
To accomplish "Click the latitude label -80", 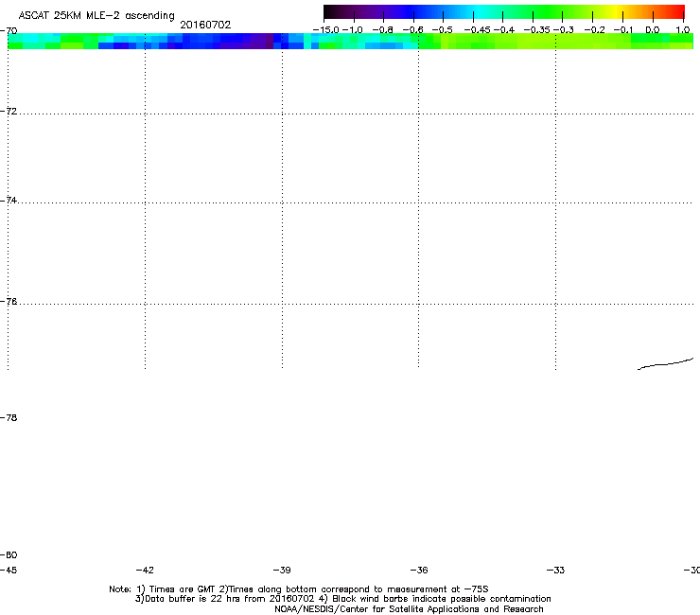I will click(x=9, y=554).
